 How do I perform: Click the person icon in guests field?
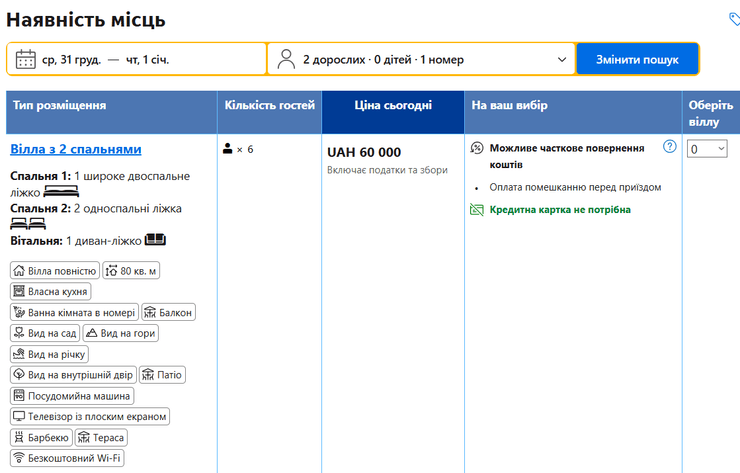286,59
